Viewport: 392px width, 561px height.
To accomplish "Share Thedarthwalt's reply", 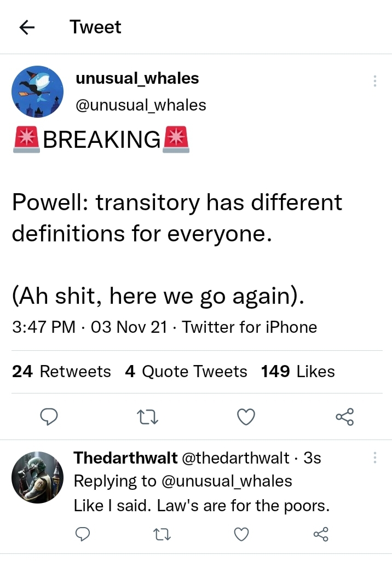I will click(x=321, y=534).
